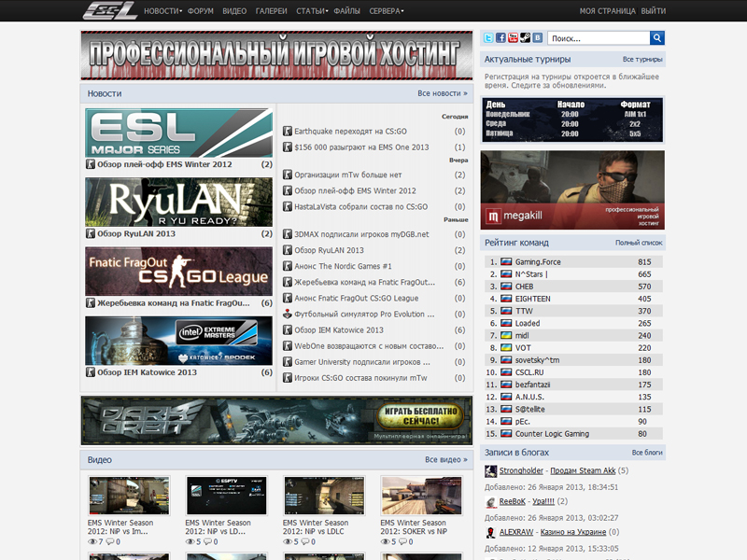Click Russian flag next to Gaming.Force
This screenshot has height=560, width=747.
506,262
